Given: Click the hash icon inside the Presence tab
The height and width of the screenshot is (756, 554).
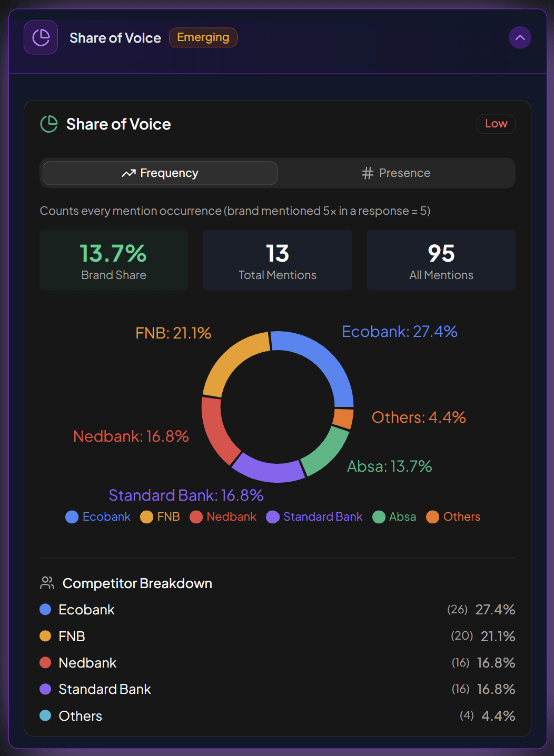Looking at the screenshot, I should pos(368,173).
